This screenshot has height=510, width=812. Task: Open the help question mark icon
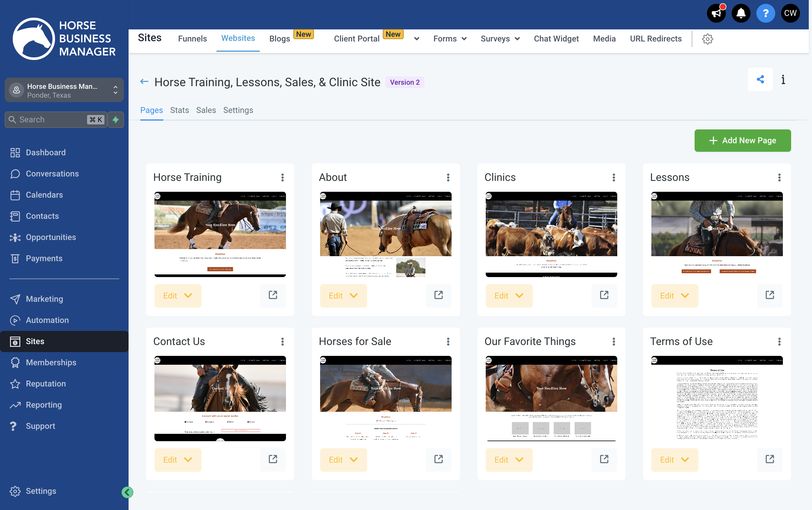pyautogui.click(x=766, y=14)
